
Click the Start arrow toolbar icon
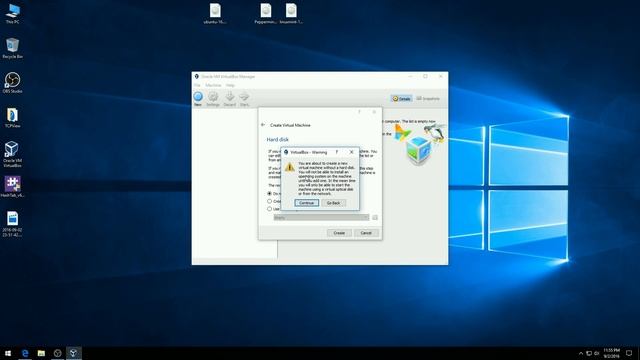tap(244, 99)
